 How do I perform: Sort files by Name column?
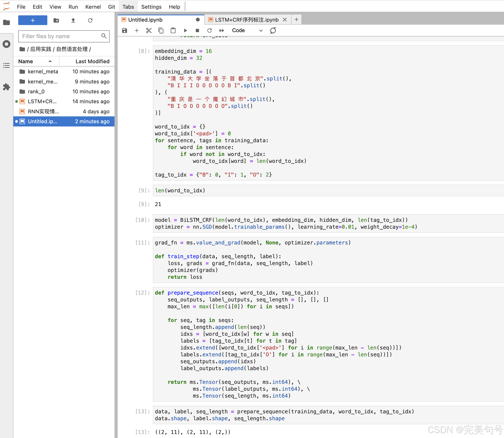(26, 61)
